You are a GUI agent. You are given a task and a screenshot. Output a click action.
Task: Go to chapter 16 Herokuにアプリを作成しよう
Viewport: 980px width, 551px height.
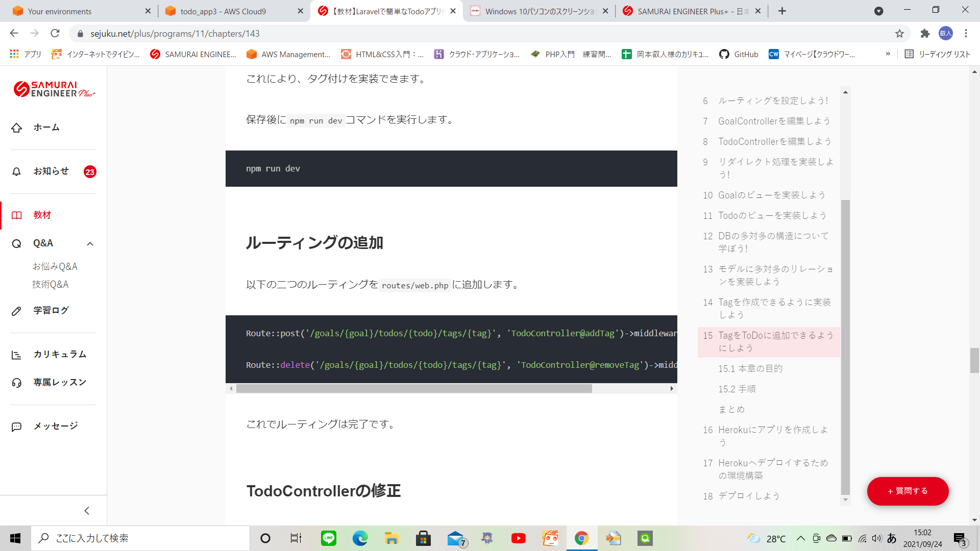point(768,436)
